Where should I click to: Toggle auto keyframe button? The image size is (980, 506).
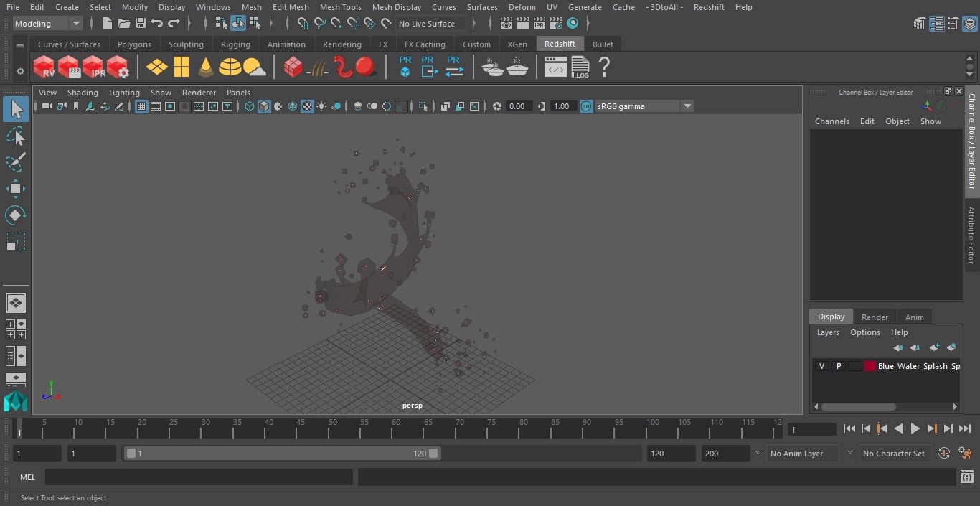point(944,454)
